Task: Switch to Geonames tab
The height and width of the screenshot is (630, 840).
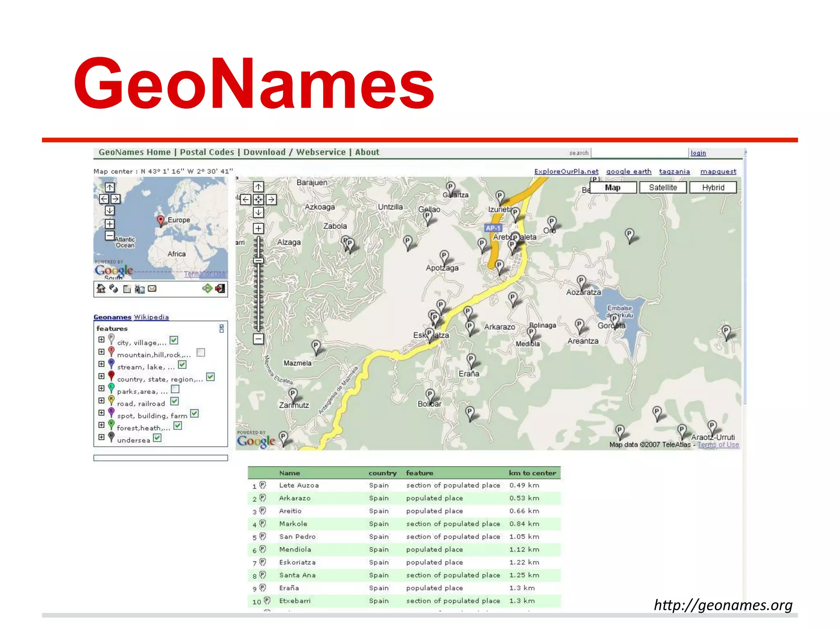Action: [112, 317]
